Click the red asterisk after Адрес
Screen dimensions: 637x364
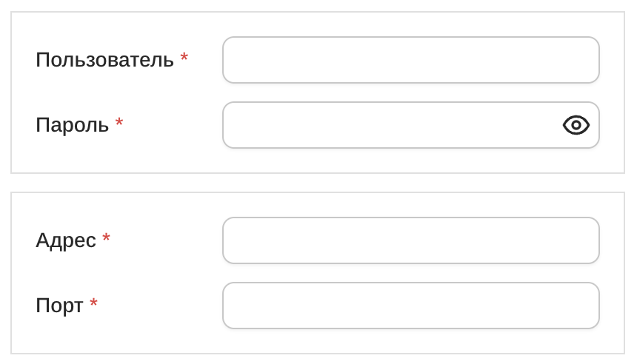(107, 238)
